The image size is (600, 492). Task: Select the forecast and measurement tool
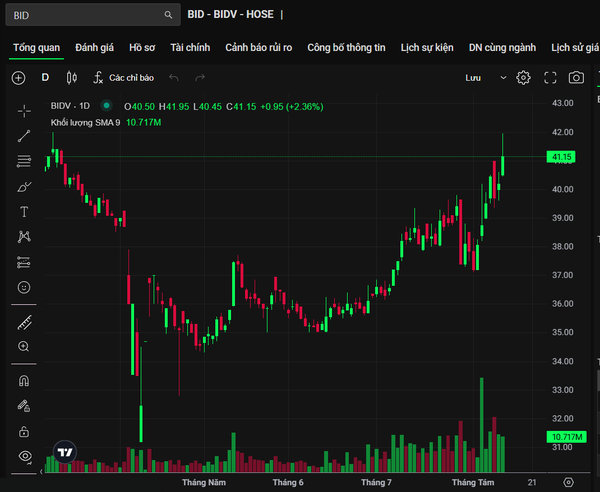(x=24, y=262)
